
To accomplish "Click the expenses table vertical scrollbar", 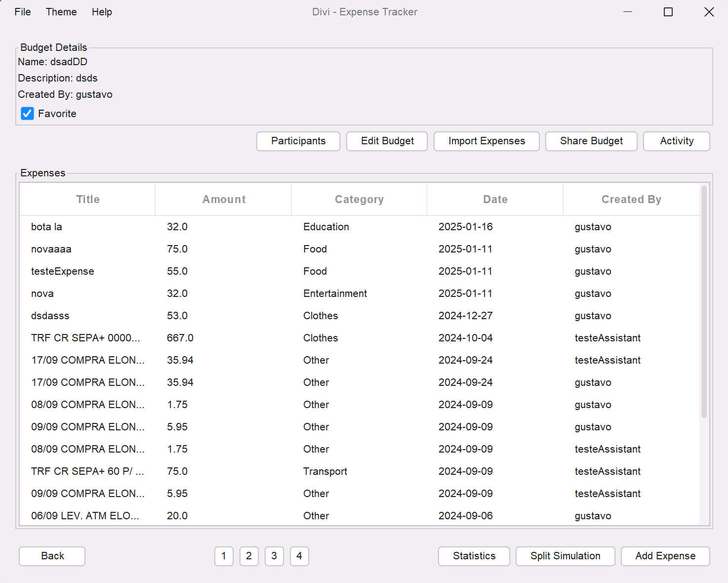I will tap(704, 301).
